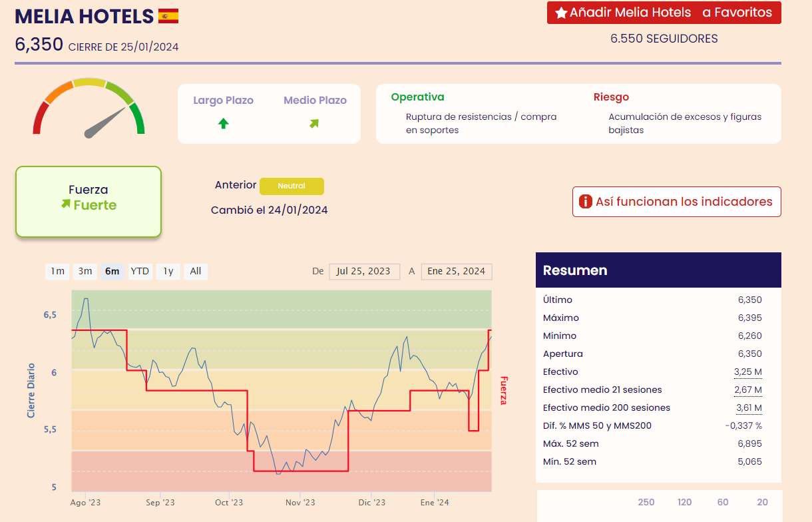Click the Mín. 52 sem value 5,065
Viewport: 812px width, 522px height.
click(750, 461)
